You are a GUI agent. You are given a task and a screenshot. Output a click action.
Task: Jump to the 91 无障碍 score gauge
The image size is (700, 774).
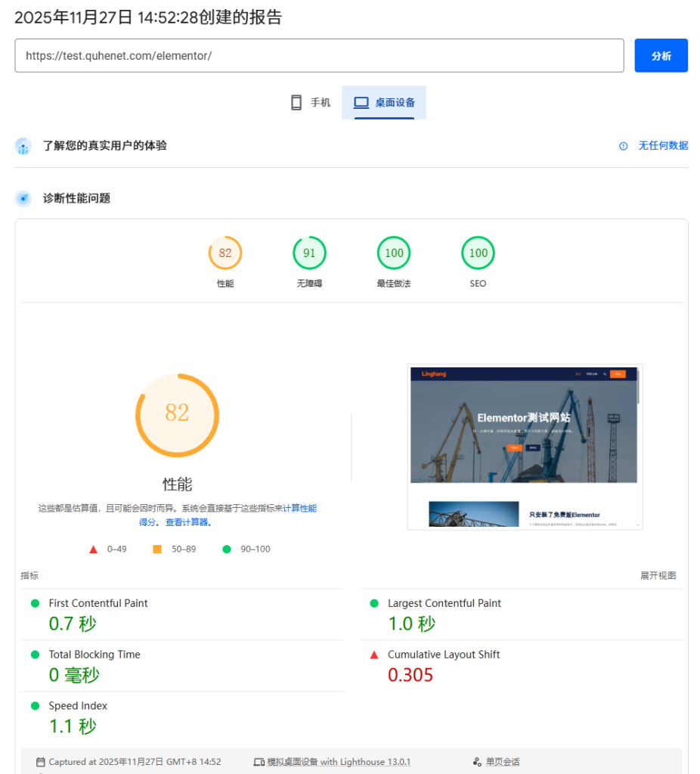(x=309, y=253)
